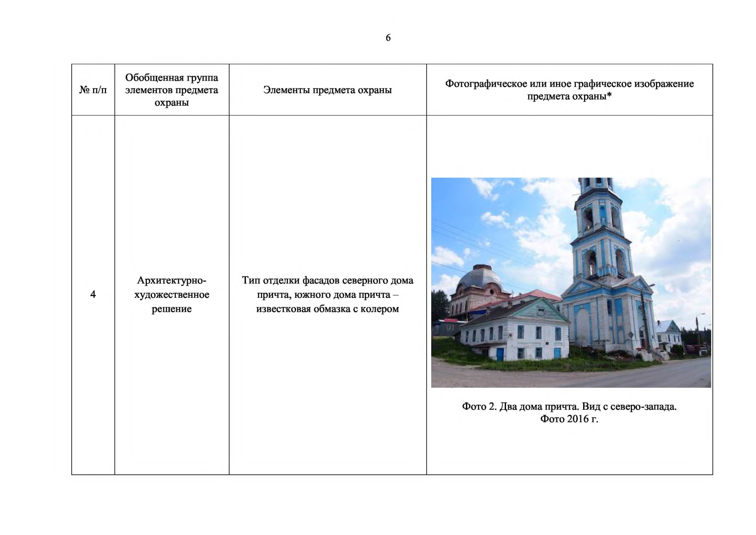This screenshot has height=535, width=756.
Task: Click header 'Элементы предмета охраны'
Action: 327,90
